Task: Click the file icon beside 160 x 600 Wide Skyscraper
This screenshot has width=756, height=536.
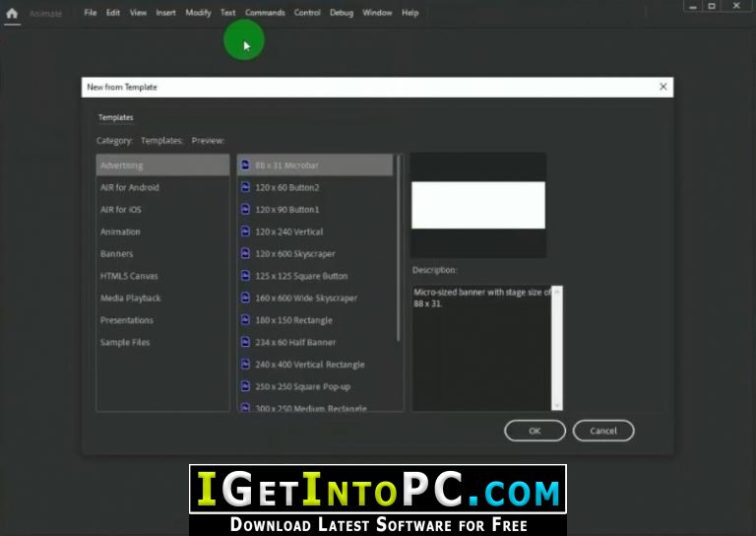Action: (x=245, y=298)
